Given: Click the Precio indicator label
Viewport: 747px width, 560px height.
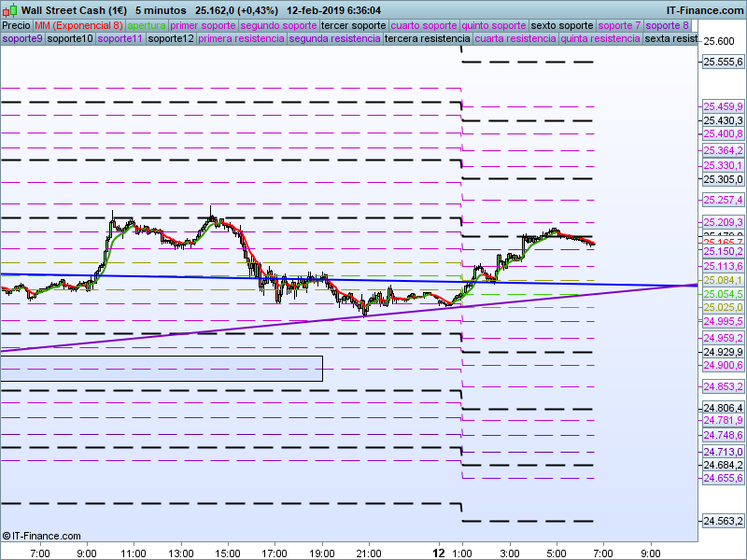Looking at the screenshot, I should coord(16,26).
